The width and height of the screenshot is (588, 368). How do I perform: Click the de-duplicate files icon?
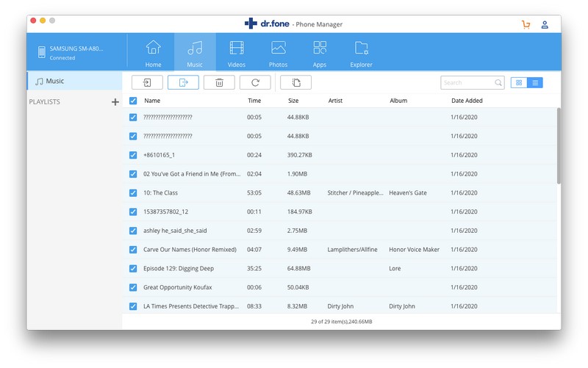coord(295,82)
